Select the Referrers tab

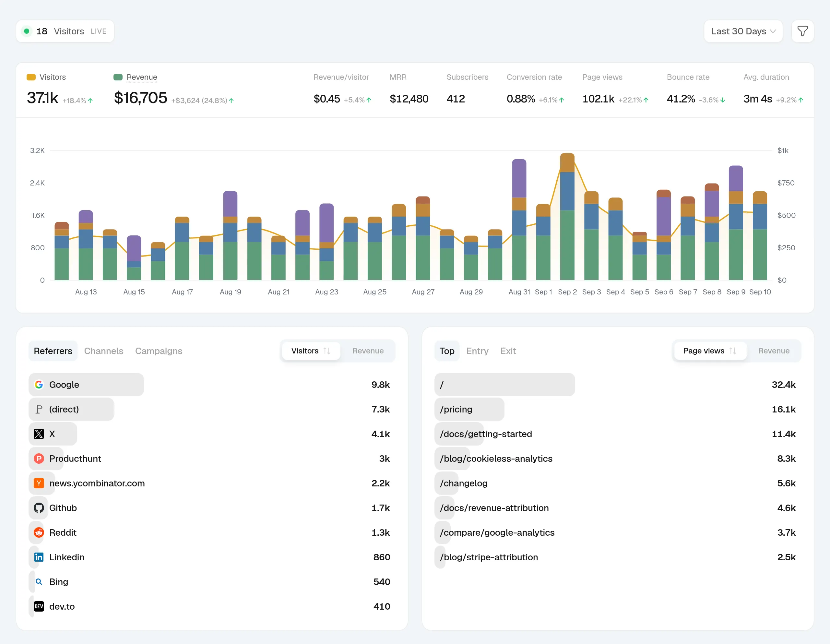53,351
